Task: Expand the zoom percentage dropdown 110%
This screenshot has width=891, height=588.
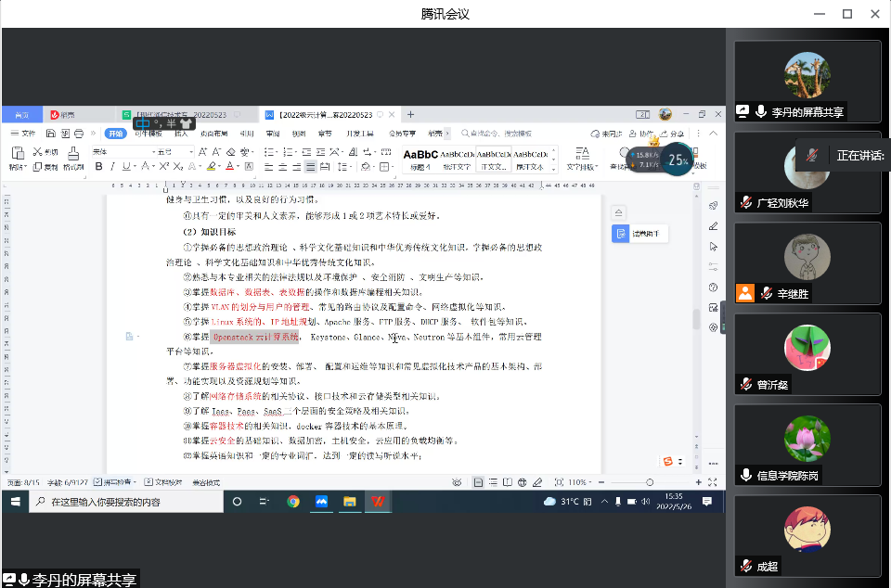Action: [x=578, y=482]
